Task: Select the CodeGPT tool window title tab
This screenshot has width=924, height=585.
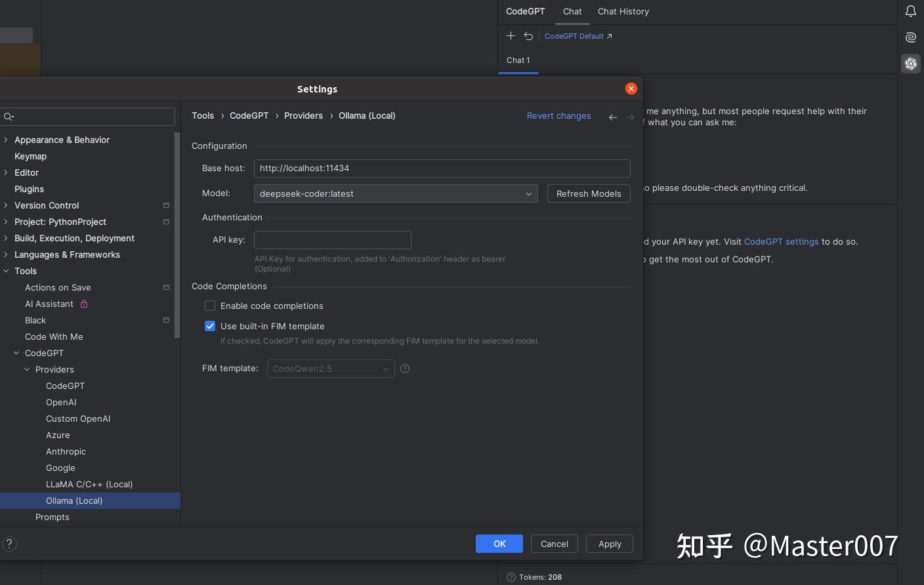Action: point(526,11)
